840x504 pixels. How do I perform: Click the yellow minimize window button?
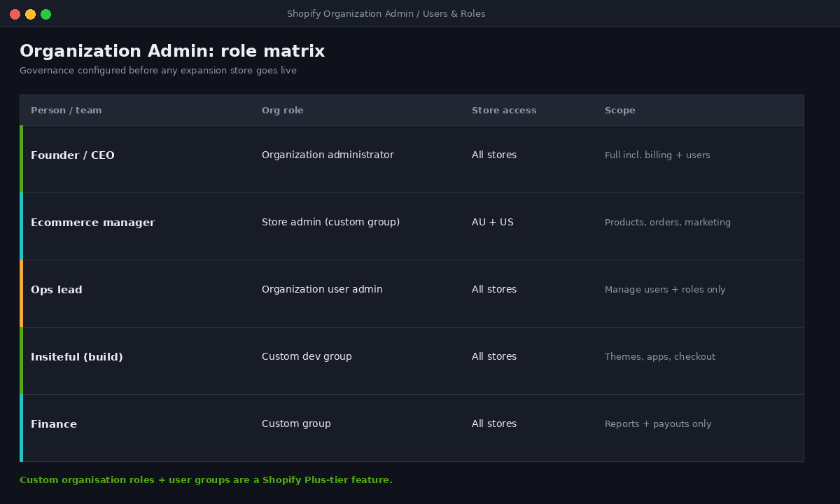tap(30, 14)
